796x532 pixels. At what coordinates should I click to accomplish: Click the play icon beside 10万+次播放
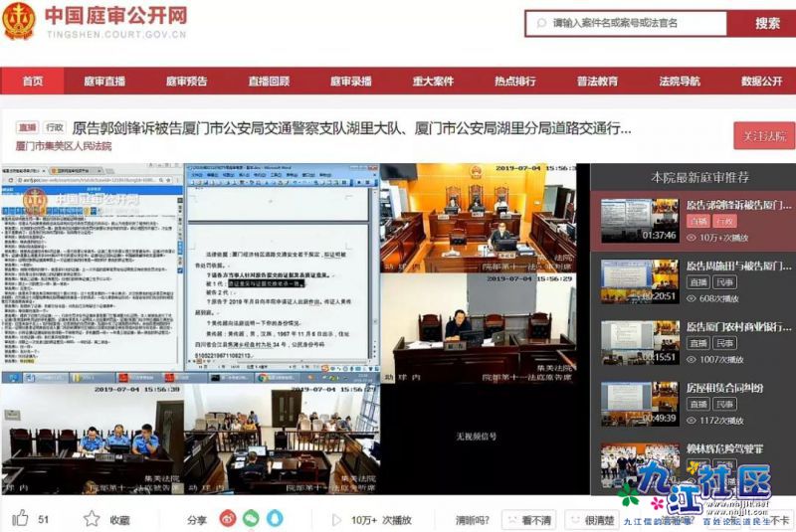coord(336,520)
